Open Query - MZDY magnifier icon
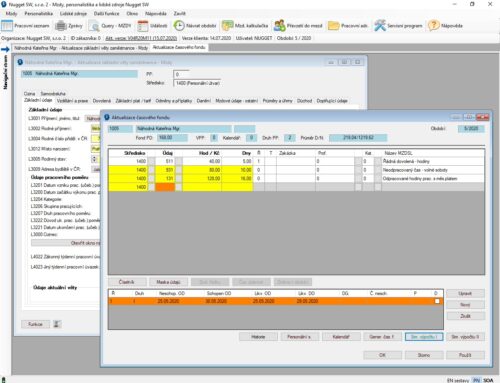 coord(94,26)
